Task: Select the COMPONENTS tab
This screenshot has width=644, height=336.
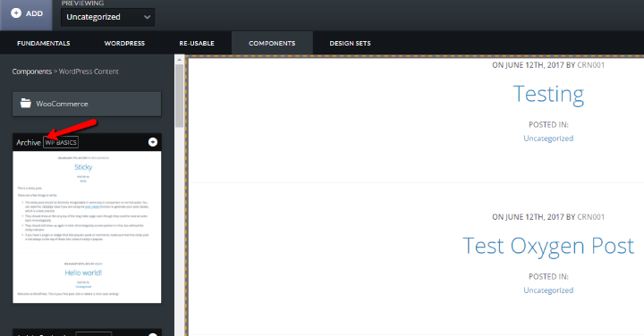Action: tap(272, 43)
